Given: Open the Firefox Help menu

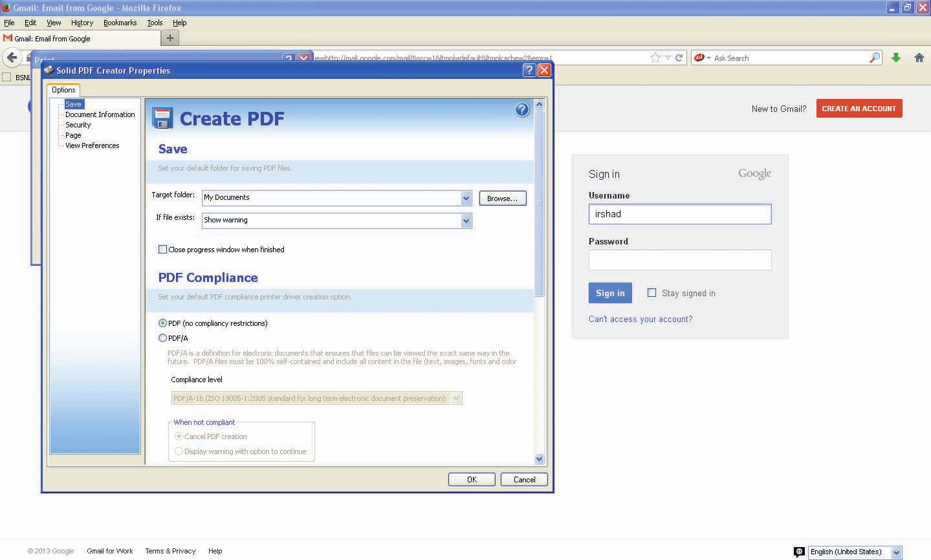Looking at the screenshot, I should pyautogui.click(x=179, y=23).
